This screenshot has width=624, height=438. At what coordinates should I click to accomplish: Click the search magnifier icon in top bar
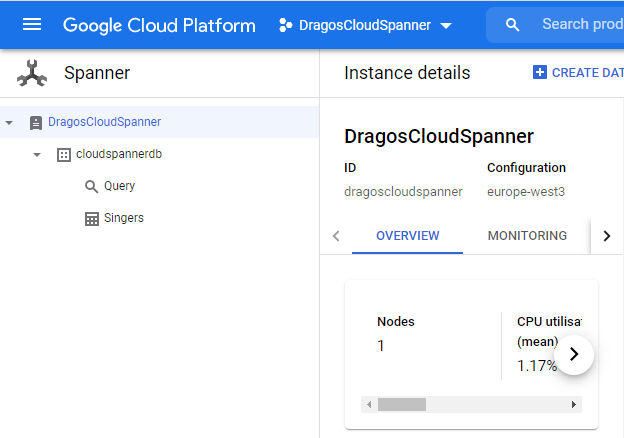(512, 25)
